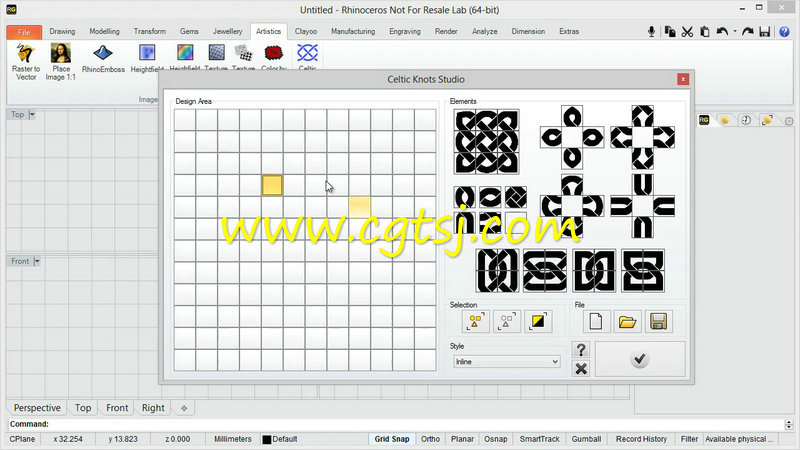Screen dimensions: 800x450
Task: Click the Undo arrow icon
Action: 722,32
